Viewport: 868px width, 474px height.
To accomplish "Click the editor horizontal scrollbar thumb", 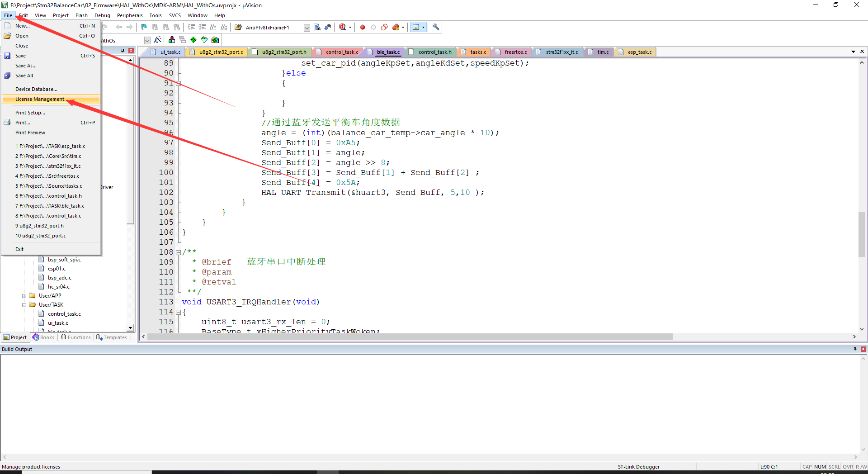I will click(x=410, y=337).
